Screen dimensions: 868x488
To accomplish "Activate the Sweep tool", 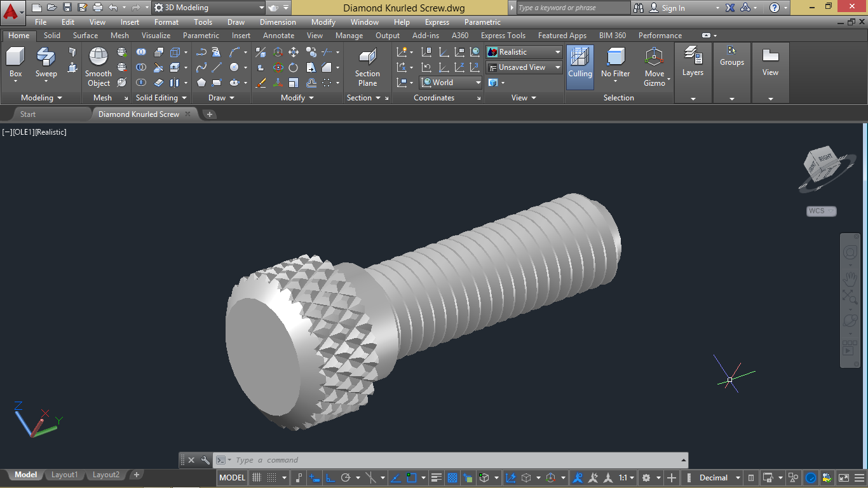I will coord(46,64).
